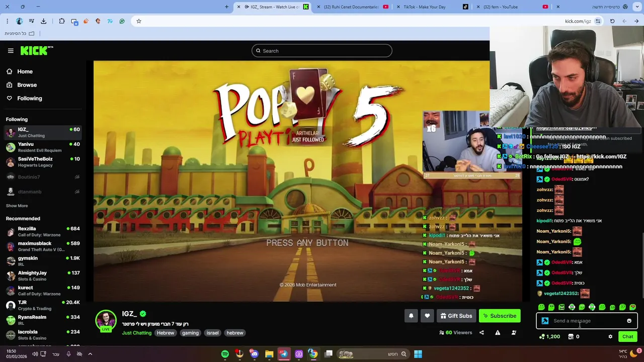Bookmark page with star icon

(x=138, y=21)
